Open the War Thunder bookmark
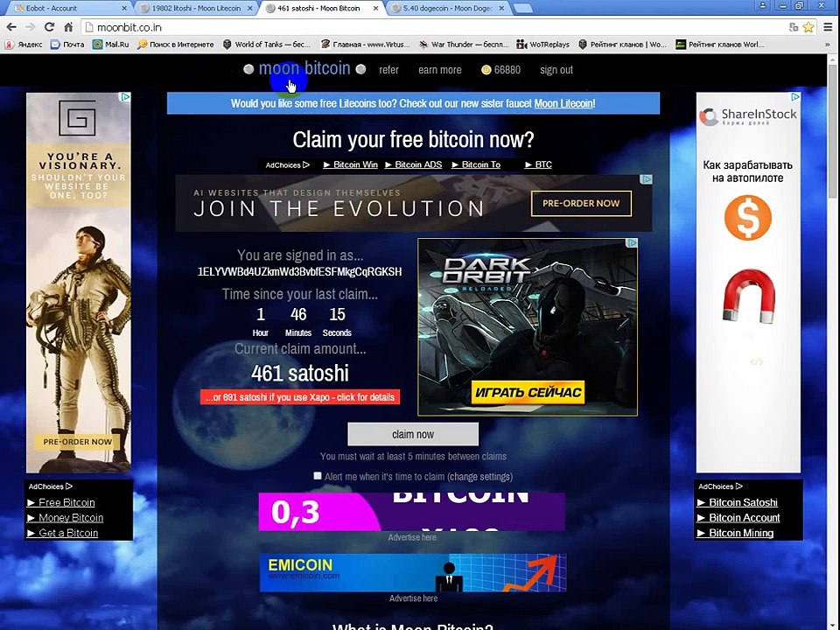 (x=464, y=45)
